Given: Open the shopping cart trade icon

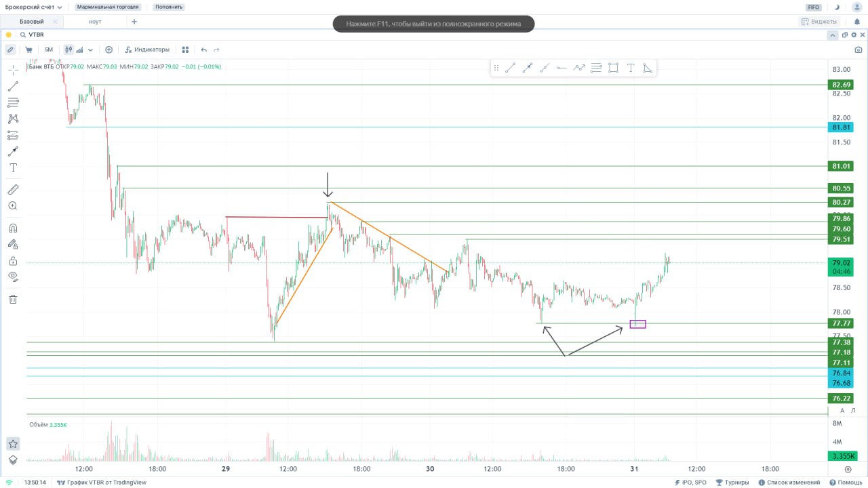Looking at the screenshot, I should [28, 49].
